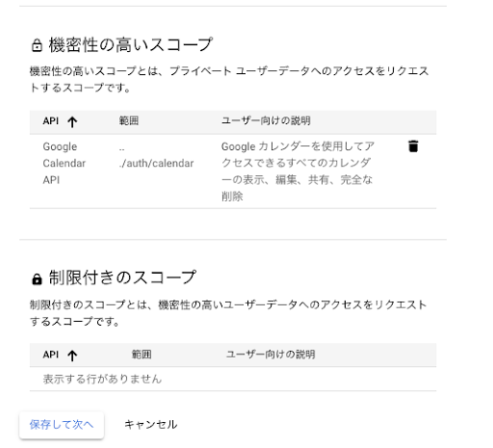Click the キャンセル button
This screenshot has height=448, width=493.
(x=150, y=425)
